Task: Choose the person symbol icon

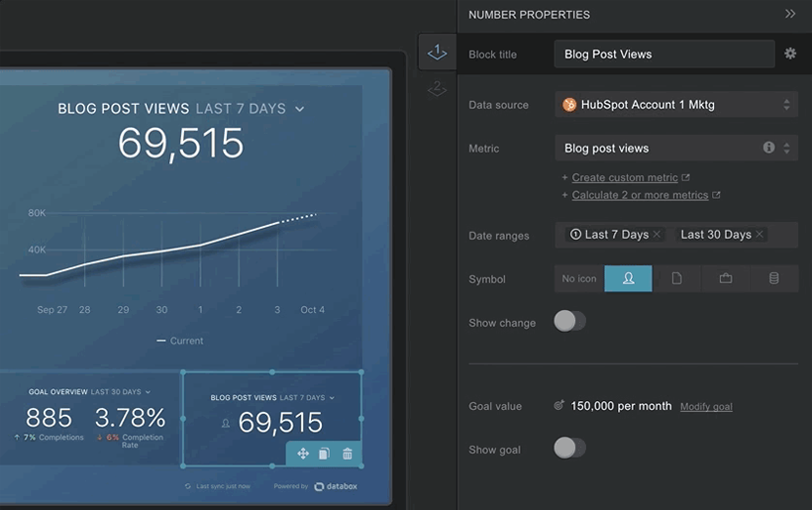Action: [x=628, y=278]
